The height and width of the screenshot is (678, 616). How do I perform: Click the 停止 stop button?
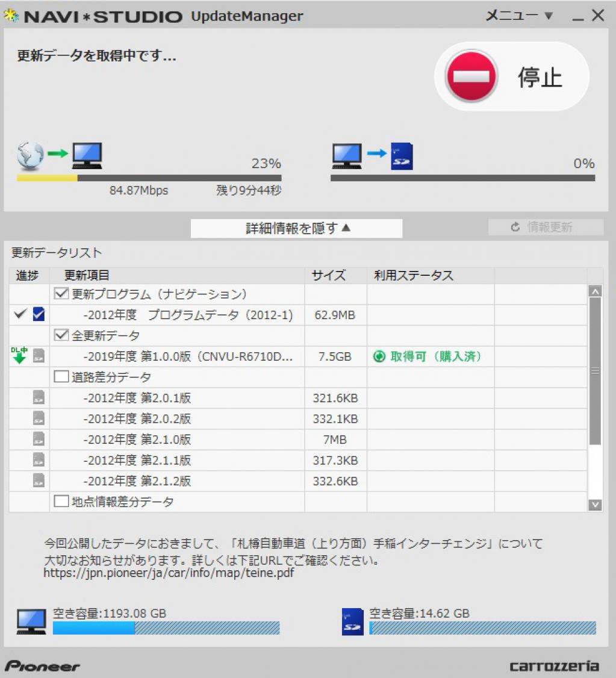512,76
